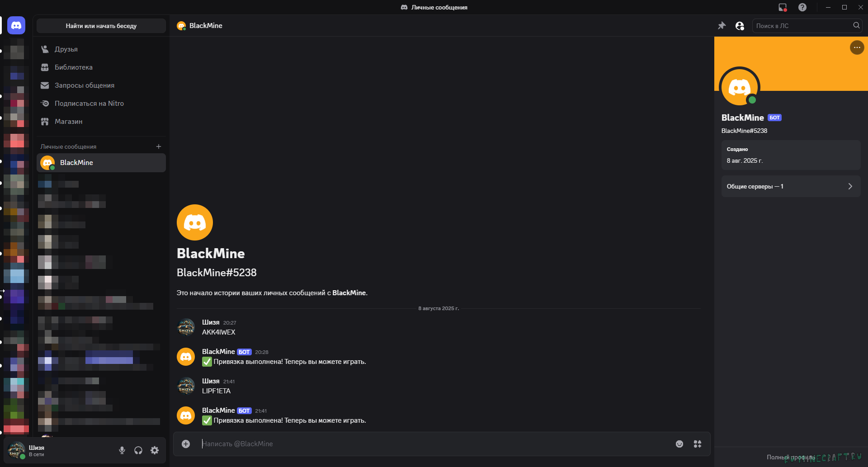Expand Mutual Servers — 1 row
Screen dimensions: 868x467
click(x=791, y=186)
